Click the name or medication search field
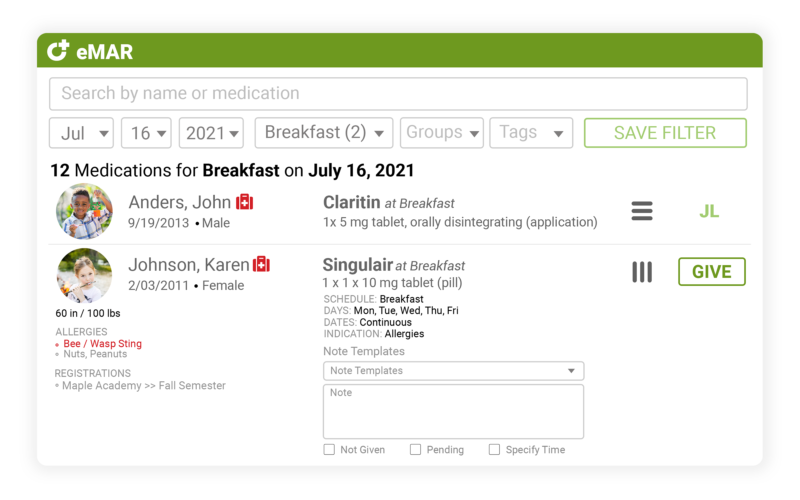This screenshot has height=500, width=800. tap(398, 94)
